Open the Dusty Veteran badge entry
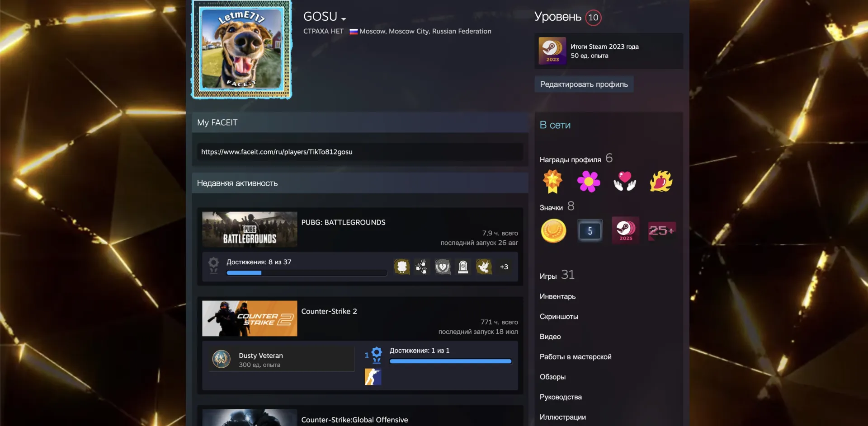Viewport: 868px width, 426px height. [282, 359]
